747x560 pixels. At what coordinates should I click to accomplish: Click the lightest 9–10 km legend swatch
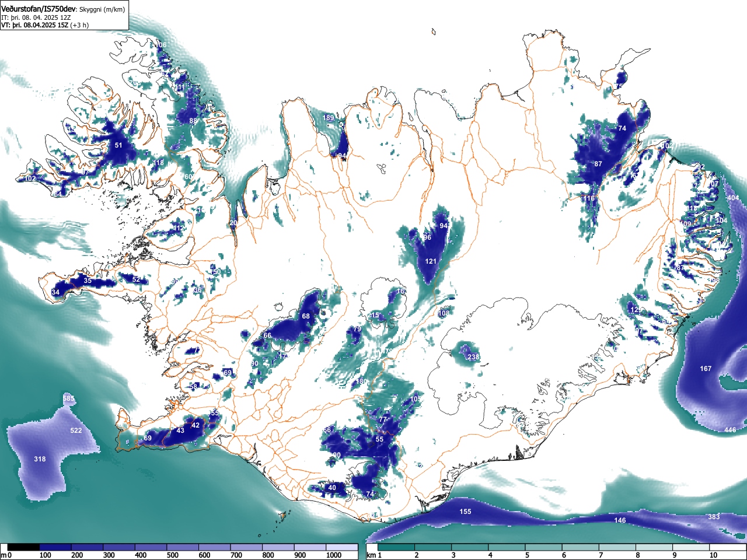(692, 547)
